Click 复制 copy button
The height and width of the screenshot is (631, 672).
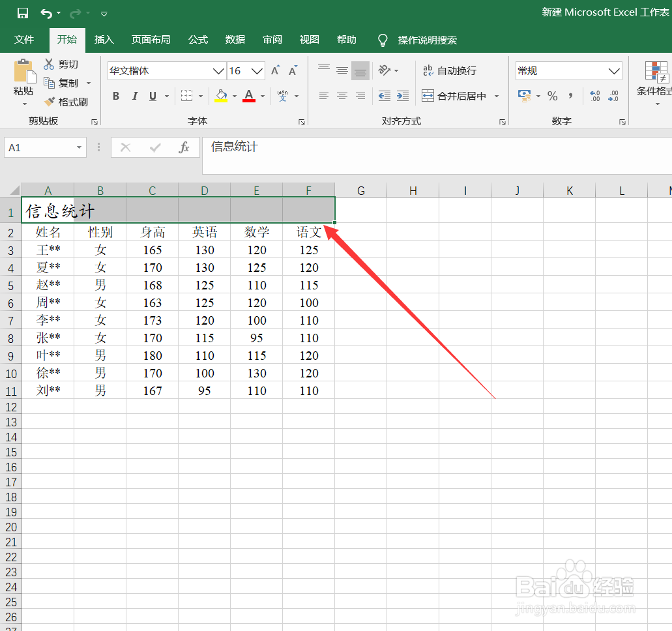click(61, 83)
